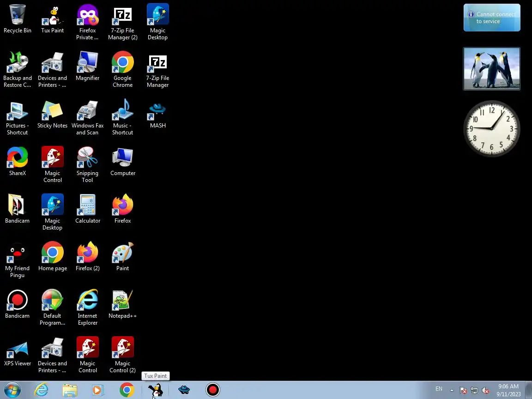Open the ShareX desktop shortcut
The width and height of the screenshot is (532, 399).
17,162
